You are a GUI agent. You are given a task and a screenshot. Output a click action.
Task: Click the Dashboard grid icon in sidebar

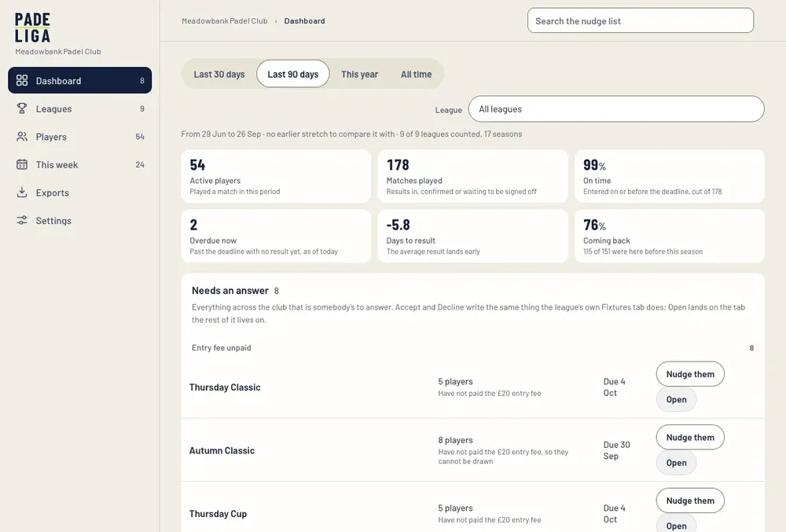coord(22,80)
